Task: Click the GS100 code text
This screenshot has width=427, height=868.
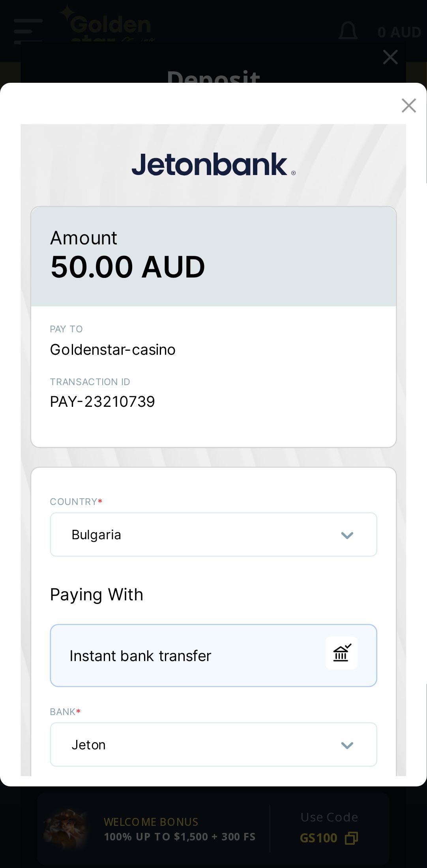Action: pos(318,838)
